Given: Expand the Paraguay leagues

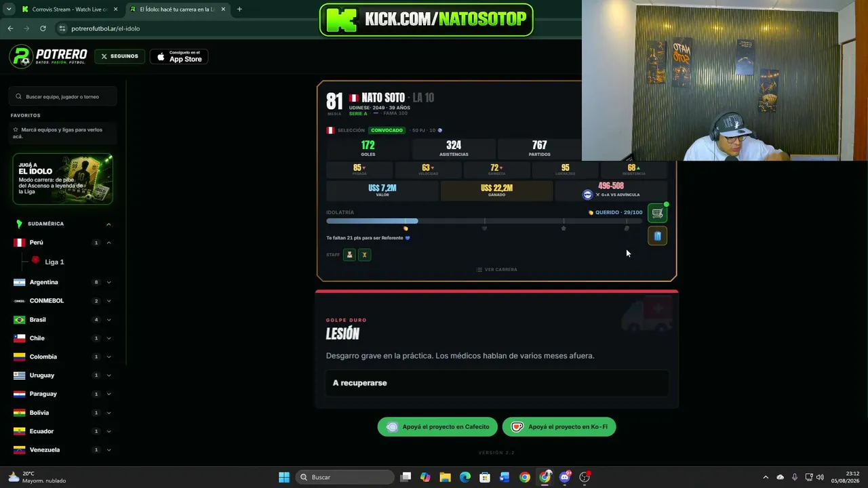Looking at the screenshot, I should click(108, 394).
